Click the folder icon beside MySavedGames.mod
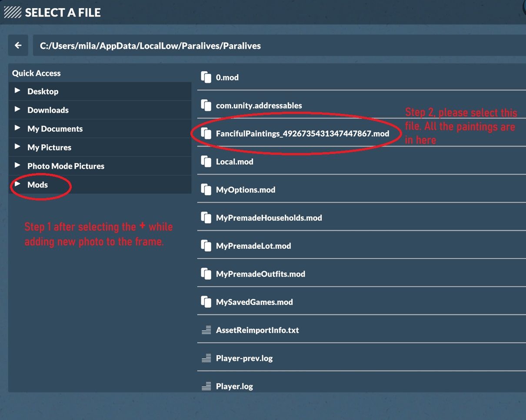526x420 pixels. tap(206, 302)
